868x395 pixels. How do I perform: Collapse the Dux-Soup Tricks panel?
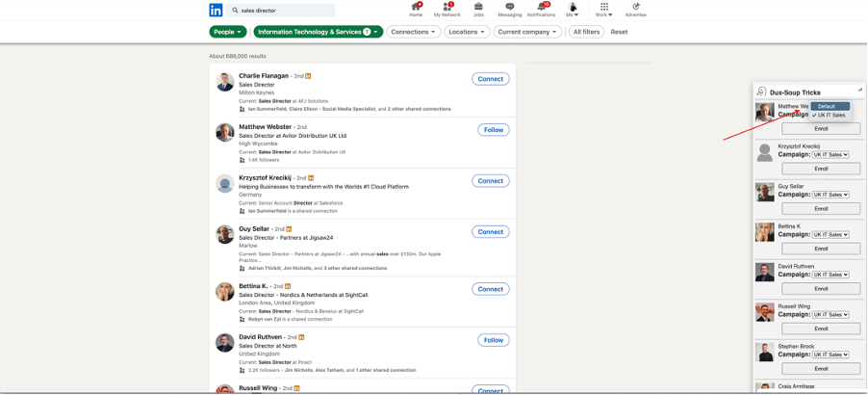pyautogui.click(x=859, y=90)
